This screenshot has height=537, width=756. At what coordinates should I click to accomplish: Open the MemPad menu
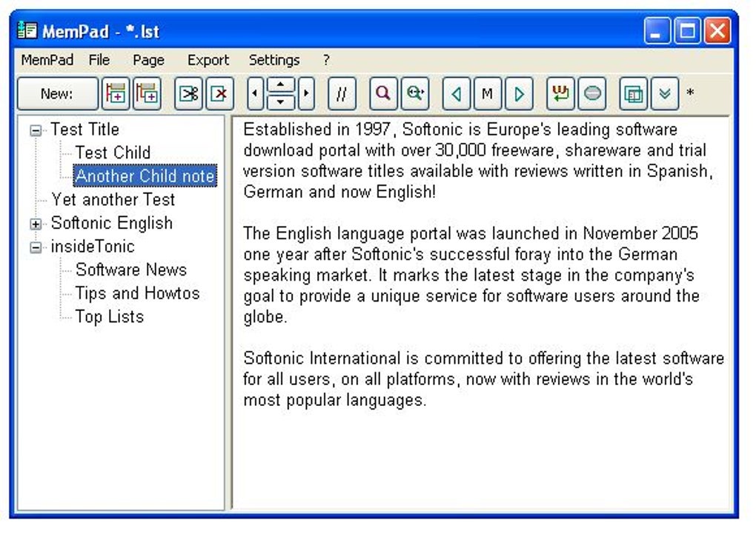[x=47, y=60]
